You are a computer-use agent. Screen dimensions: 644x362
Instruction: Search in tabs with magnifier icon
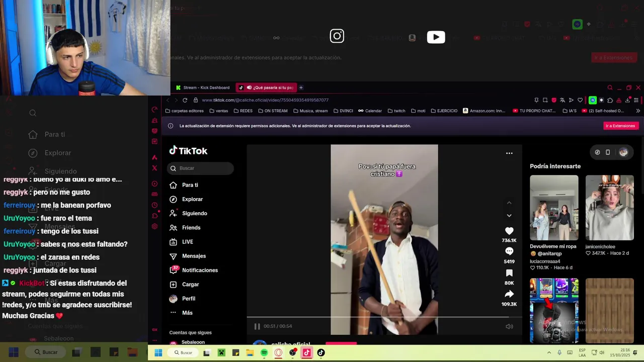610,87
